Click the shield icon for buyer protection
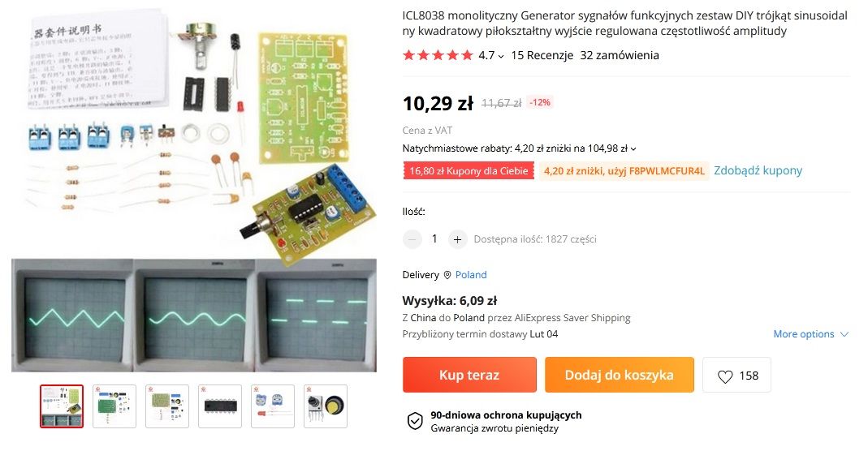 (415, 421)
